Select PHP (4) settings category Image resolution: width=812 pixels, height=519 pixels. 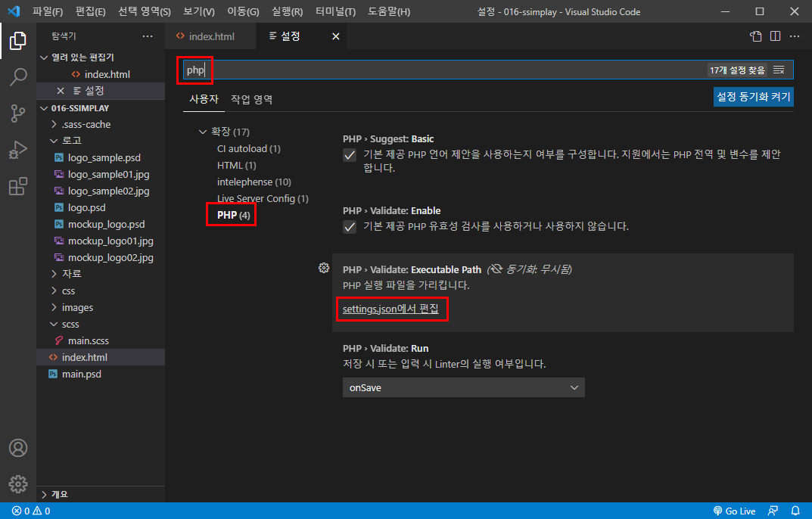[x=234, y=215]
